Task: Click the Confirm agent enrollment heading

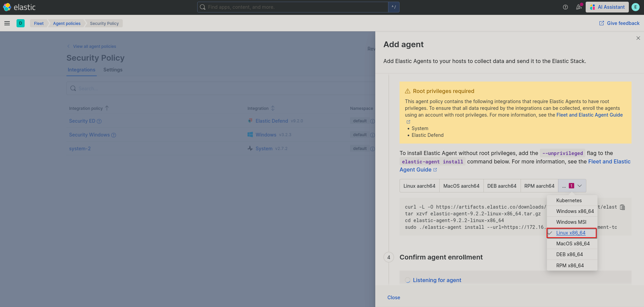Action: tap(441, 257)
